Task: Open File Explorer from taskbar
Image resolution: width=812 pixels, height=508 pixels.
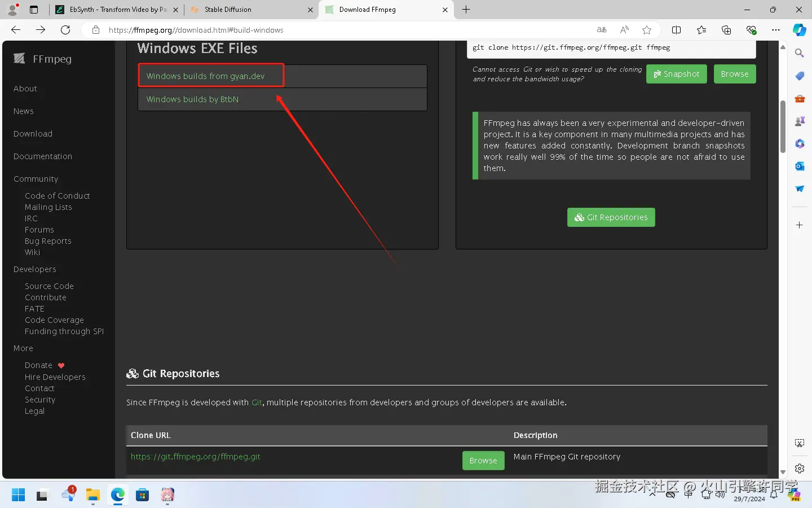Action: point(92,495)
